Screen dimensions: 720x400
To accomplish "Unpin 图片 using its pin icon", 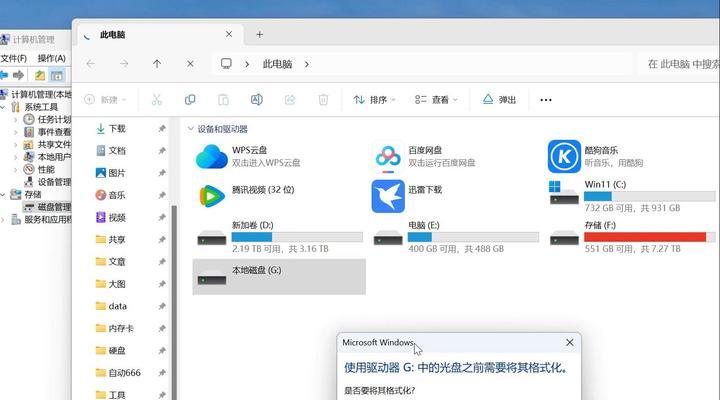I will point(162,173).
